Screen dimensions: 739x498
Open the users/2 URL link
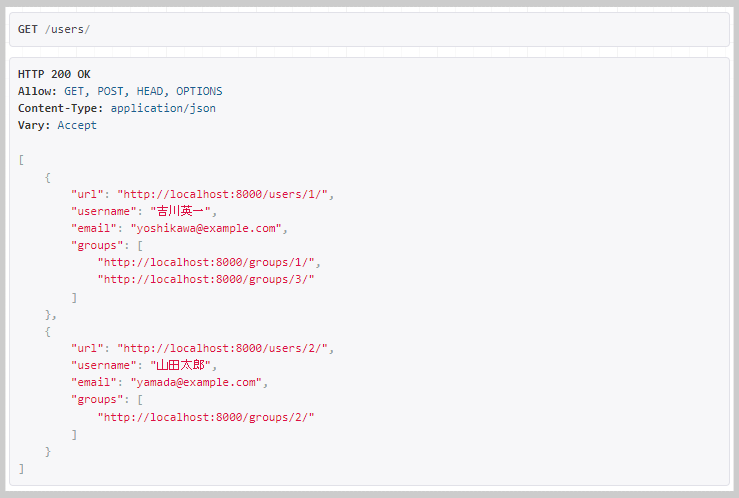pyautogui.click(x=222, y=348)
